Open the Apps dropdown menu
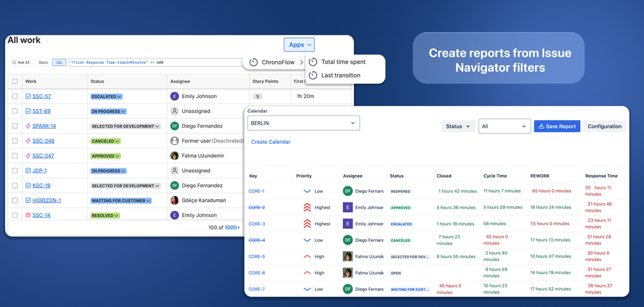The width and height of the screenshot is (644, 307). [x=299, y=45]
